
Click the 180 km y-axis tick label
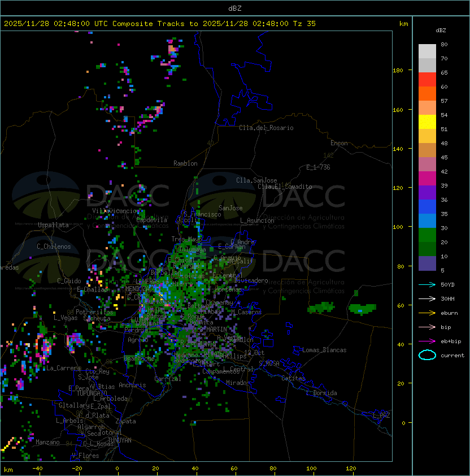click(398, 71)
